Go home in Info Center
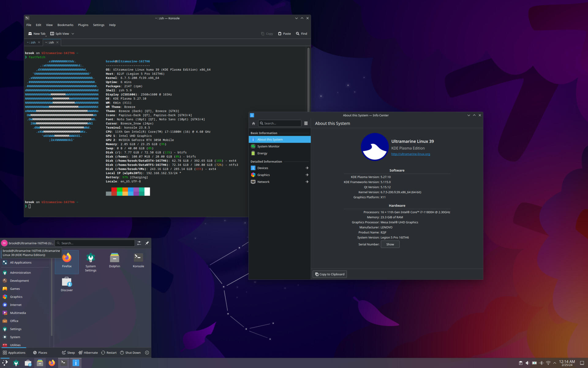The image size is (588, 368). click(254, 124)
